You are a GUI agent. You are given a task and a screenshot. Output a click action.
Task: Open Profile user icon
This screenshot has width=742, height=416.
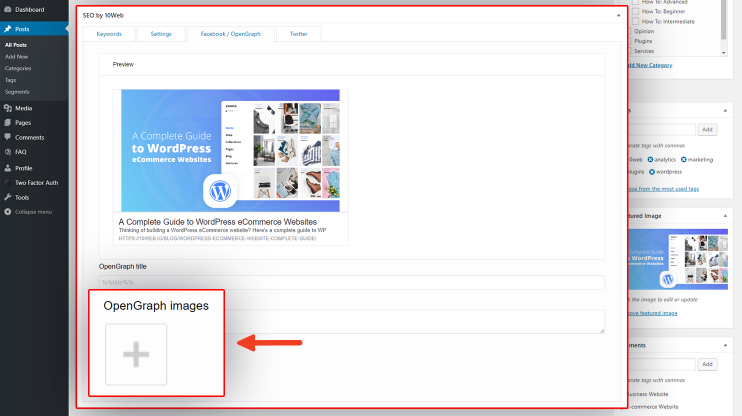8,168
